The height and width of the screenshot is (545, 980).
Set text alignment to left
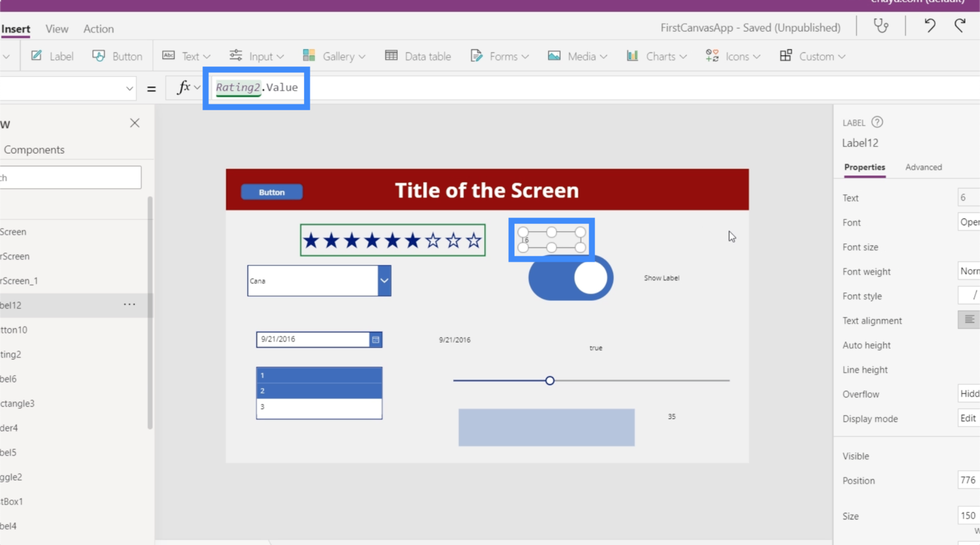tap(969, 319)
